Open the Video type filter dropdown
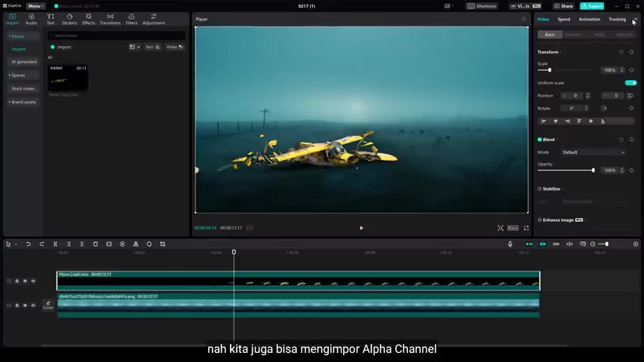 [x=174, y=48]
